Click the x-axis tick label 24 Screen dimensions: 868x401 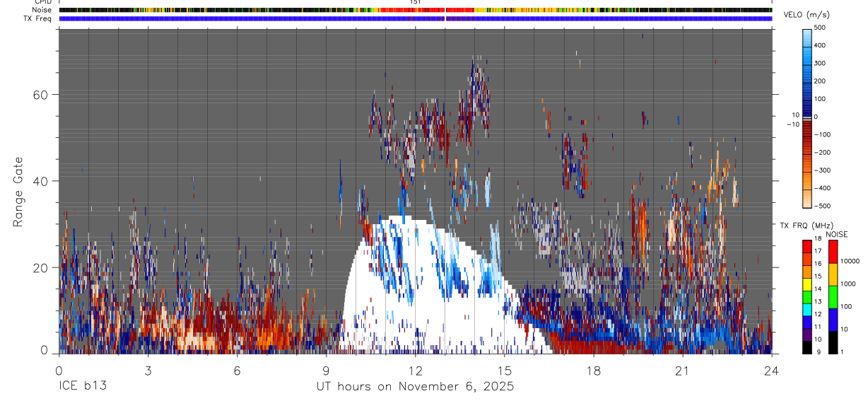tap(772, 371)
